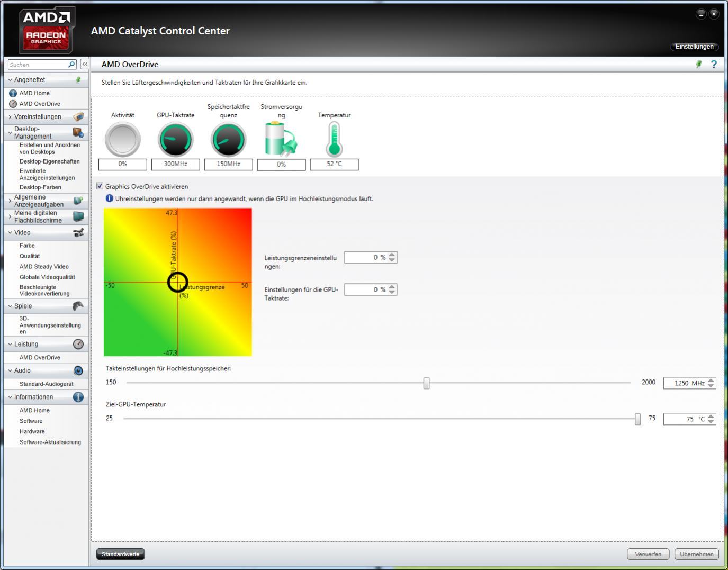
Task: Collapse the Desktop-Management section
Action: click(x=10, y=133)
